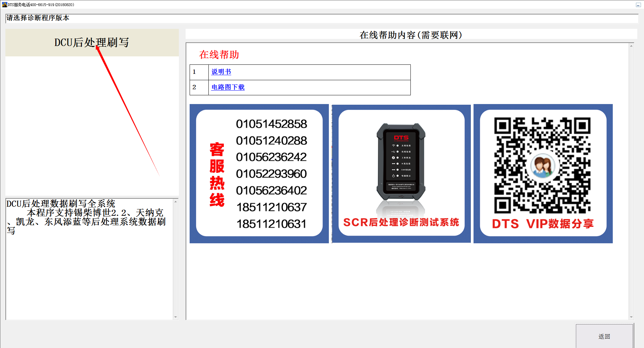Click the 在线帮助内容(需要联网) header
The width and height of the screenshot is (644, 348).
tap(411, 35)
